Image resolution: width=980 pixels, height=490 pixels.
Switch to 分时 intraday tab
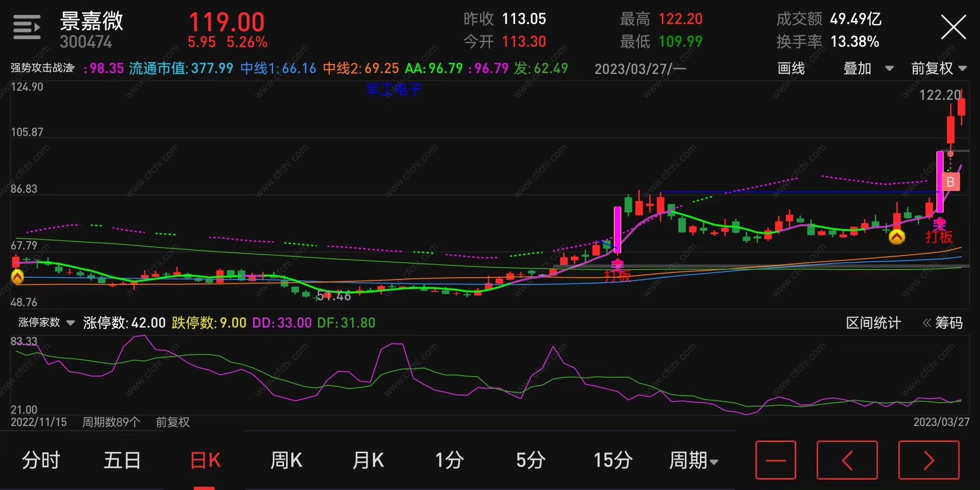pyautogui.click(x=41, y=460)
